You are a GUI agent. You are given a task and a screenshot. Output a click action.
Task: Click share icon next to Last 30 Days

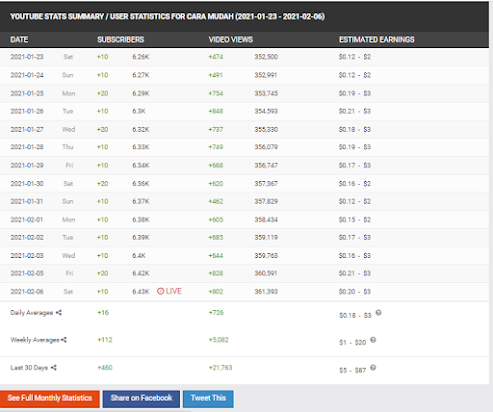coord(54,367)
